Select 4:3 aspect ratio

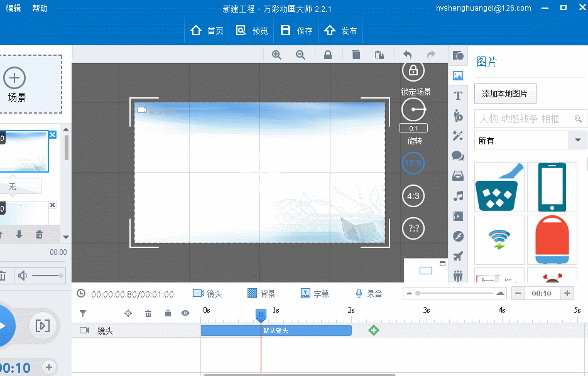point(413,196)
